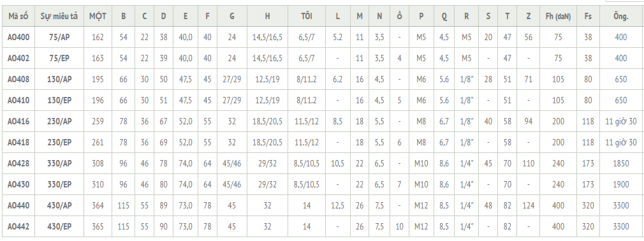644x241 pixels.
Task: Click the 330/AP description cell
Action: pos(59,163)
